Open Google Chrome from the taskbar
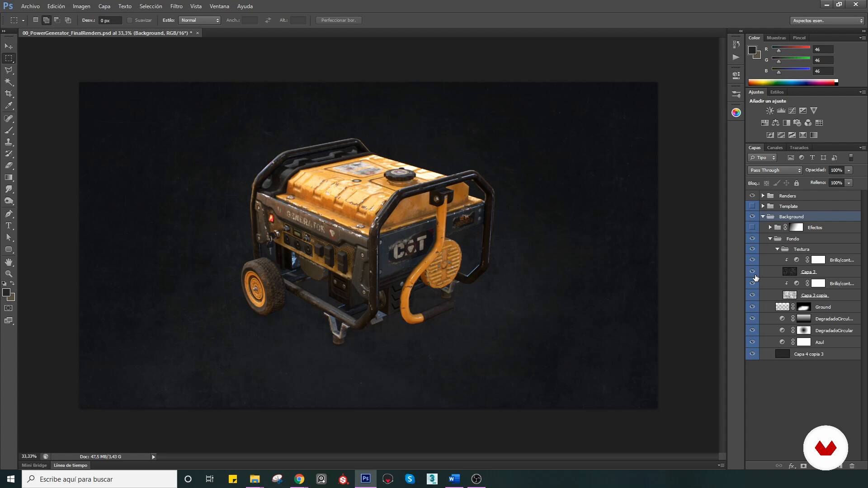 pos(299,479)
